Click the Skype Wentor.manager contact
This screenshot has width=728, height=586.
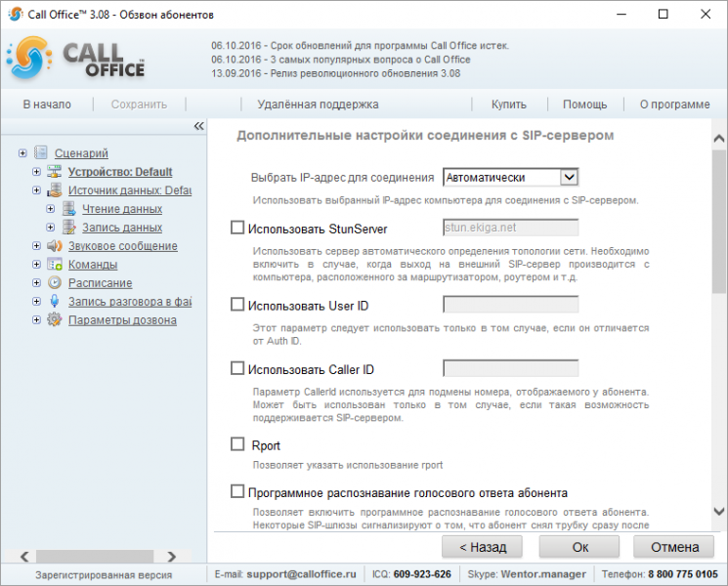point(543,574)
